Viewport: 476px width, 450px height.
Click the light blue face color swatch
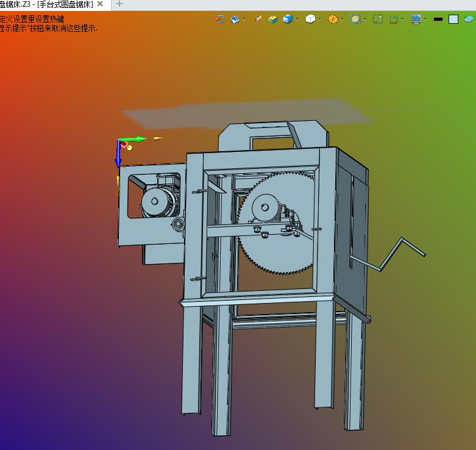click(453, 20)
